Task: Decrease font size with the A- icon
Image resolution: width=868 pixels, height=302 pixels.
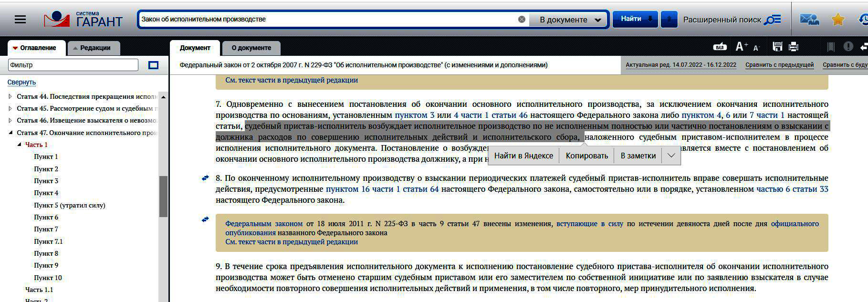Action: tap(756, 48)
